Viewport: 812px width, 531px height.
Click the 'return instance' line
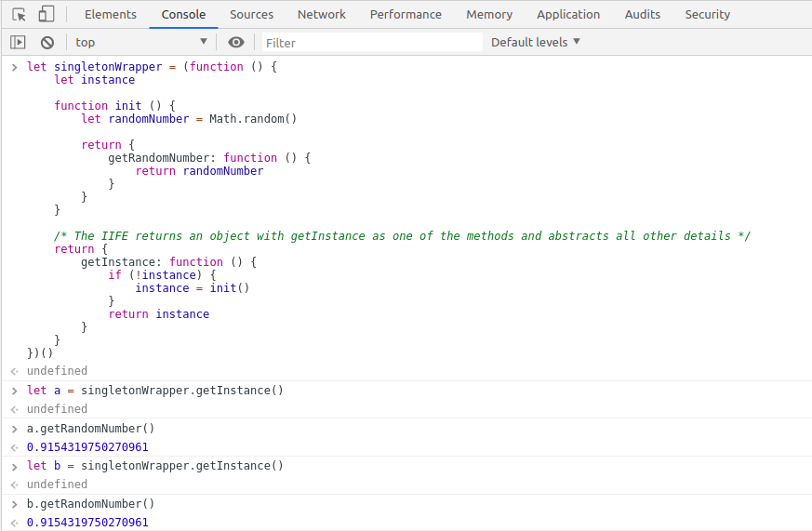click(159, 314)
